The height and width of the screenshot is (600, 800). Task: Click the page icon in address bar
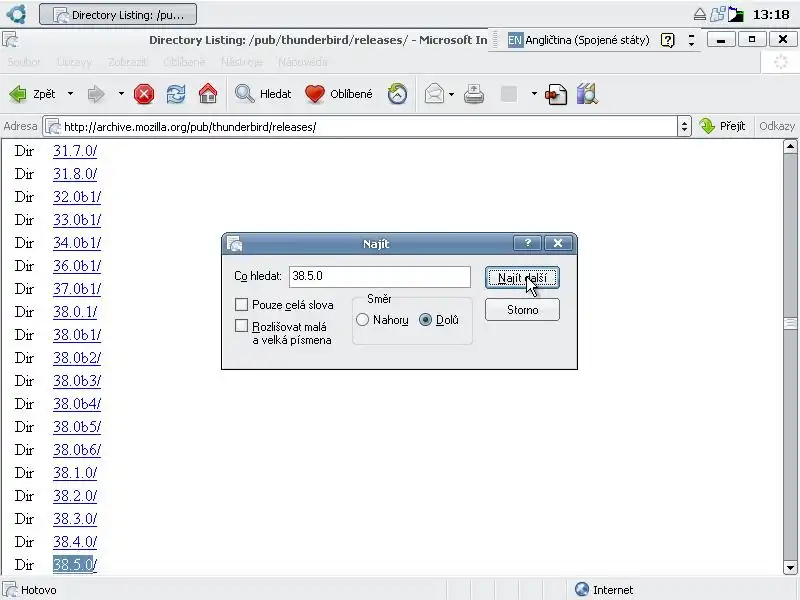(53, 127)
